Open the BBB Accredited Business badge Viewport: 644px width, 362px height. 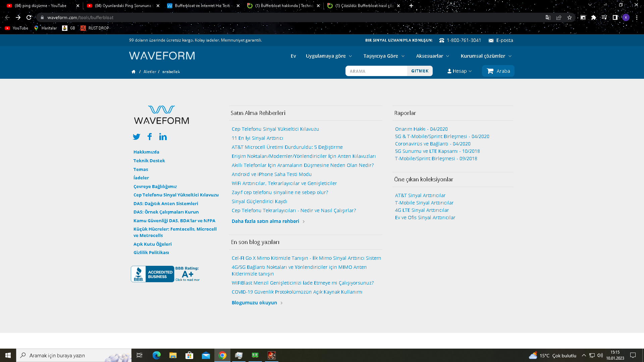click(x=153, y=274)
